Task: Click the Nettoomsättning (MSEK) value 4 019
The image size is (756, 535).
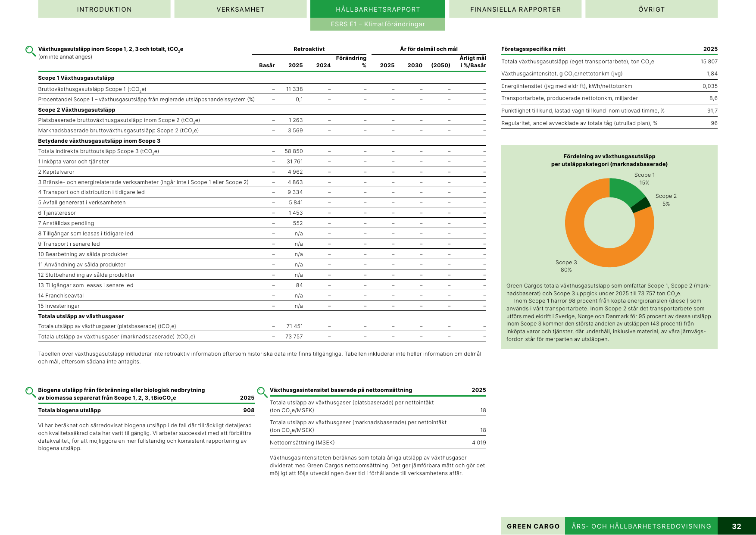Action: tap(479, 443)
